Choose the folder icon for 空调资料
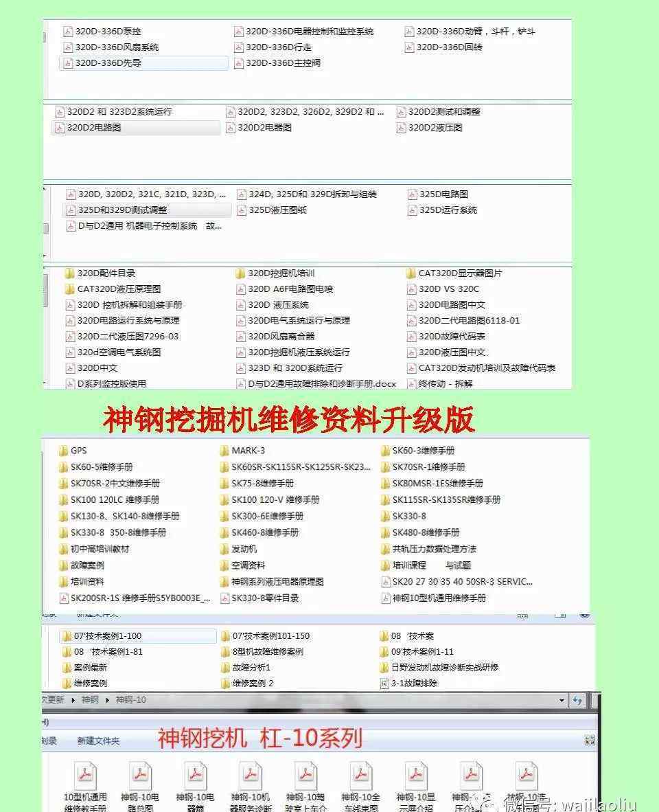 [224, 565]
